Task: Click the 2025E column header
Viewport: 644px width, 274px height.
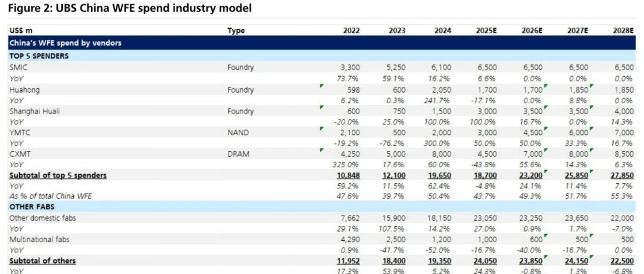Action: pyautogui.click(x=487, y=31)
